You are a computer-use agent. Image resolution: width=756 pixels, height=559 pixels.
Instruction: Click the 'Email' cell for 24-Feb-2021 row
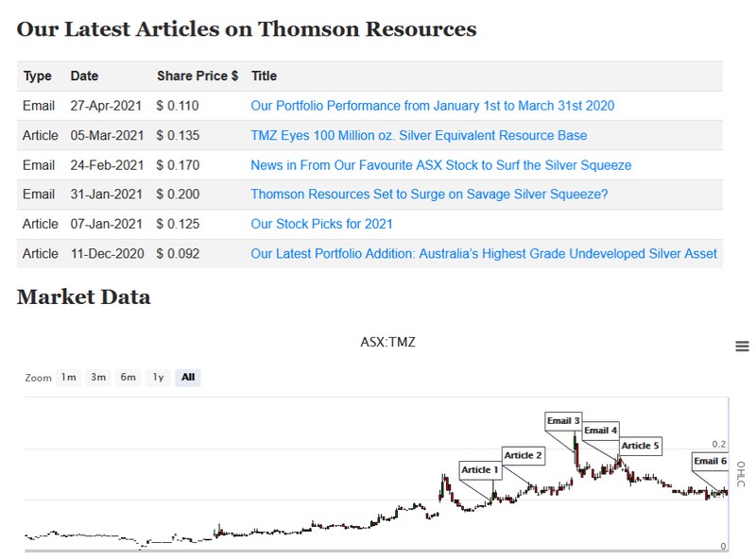(39, 165)
